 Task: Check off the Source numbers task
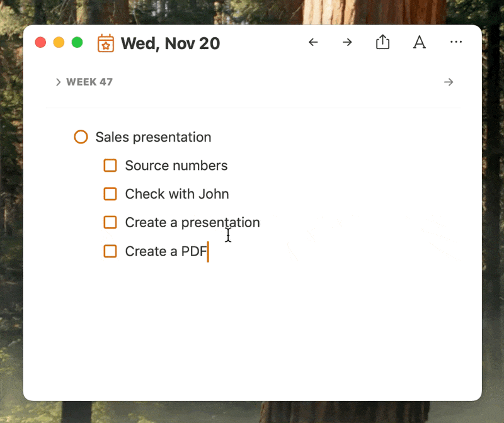(110, 165)
